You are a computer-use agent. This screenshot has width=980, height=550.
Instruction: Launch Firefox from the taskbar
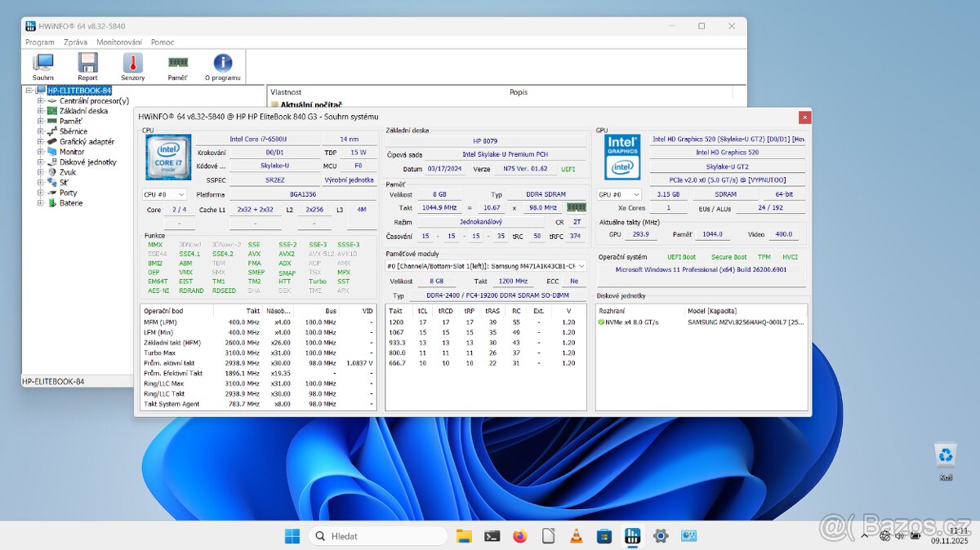[520, 535]
